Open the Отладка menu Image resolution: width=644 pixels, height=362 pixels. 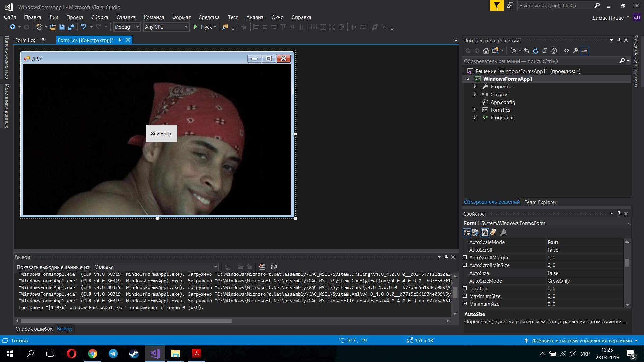click(x=126, y=17)
